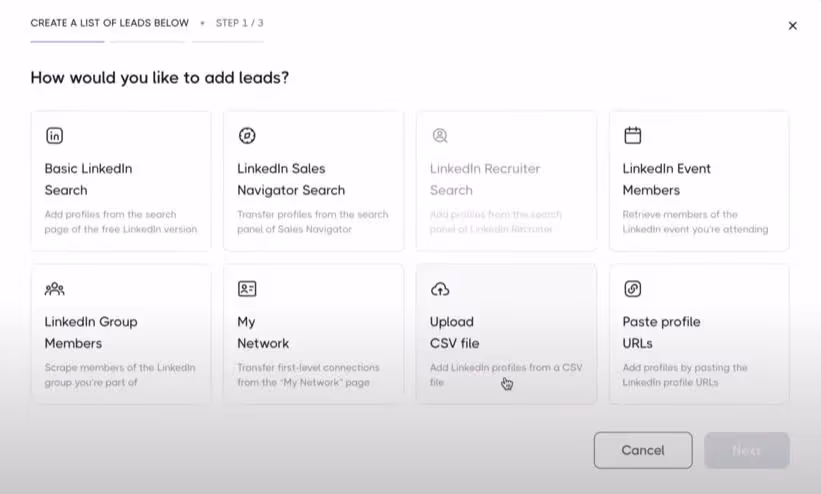Pick the LinkedIn Event Members title
The width and height of the screenshot is (821, 494).
(x=667, y=179)
